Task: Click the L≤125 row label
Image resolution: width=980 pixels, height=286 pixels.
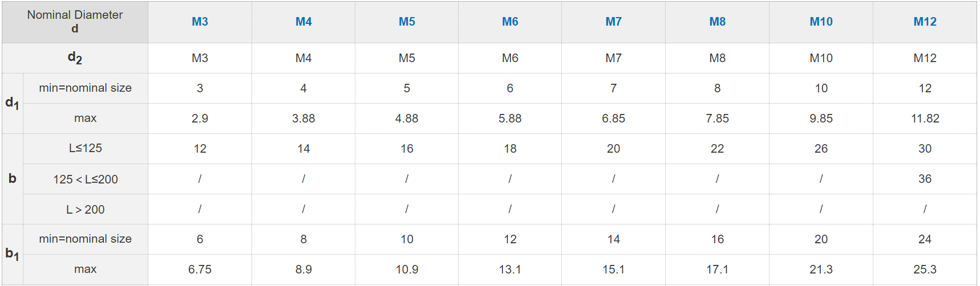Action: pyautogui.click(x=86, y=148)
